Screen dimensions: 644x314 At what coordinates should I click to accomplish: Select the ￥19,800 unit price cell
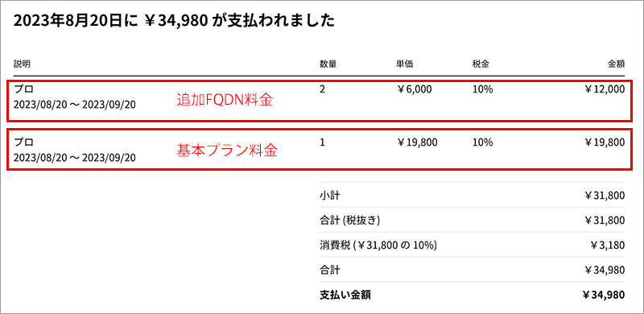(417, 143)
